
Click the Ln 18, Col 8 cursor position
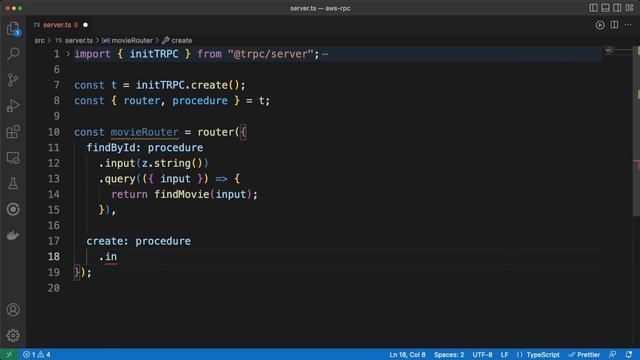pos(407,354)
